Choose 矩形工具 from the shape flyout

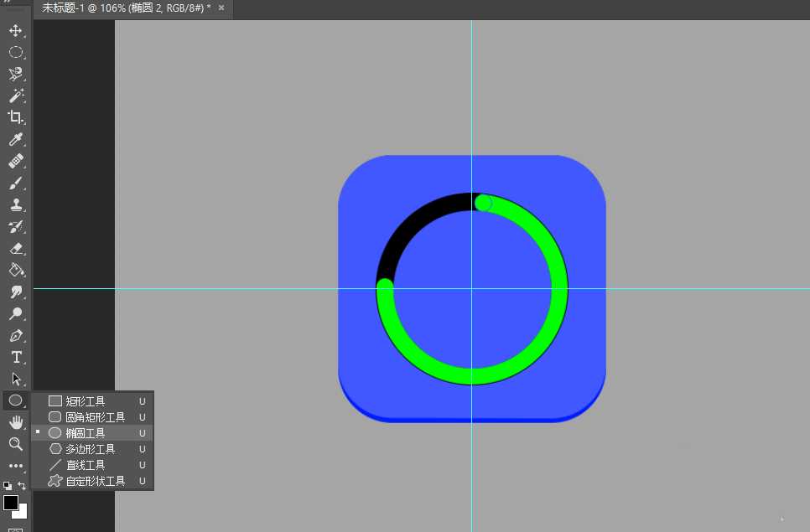86,401
